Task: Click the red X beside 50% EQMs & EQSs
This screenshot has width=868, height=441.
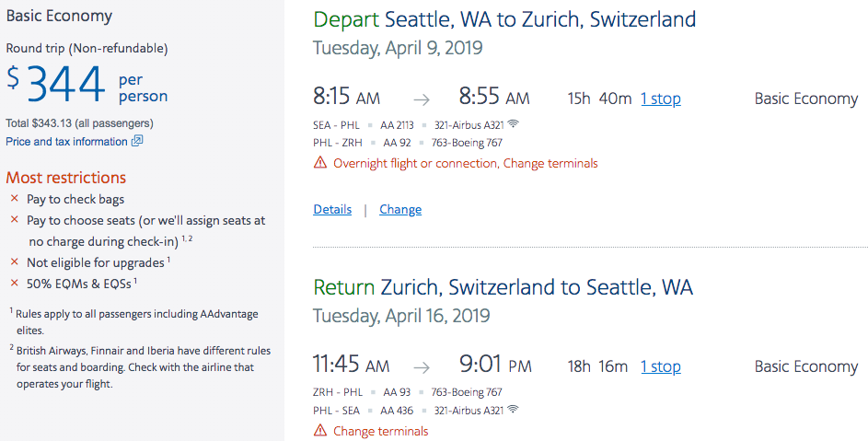Action: (x=14, y=284)
